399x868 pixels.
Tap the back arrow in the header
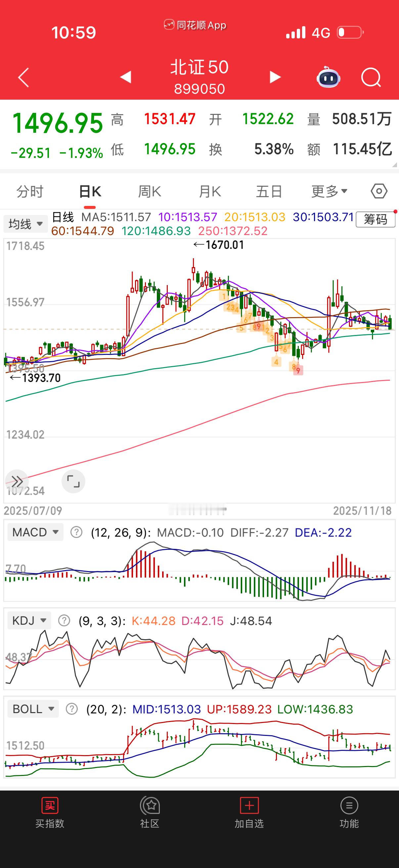pos(23,77)
